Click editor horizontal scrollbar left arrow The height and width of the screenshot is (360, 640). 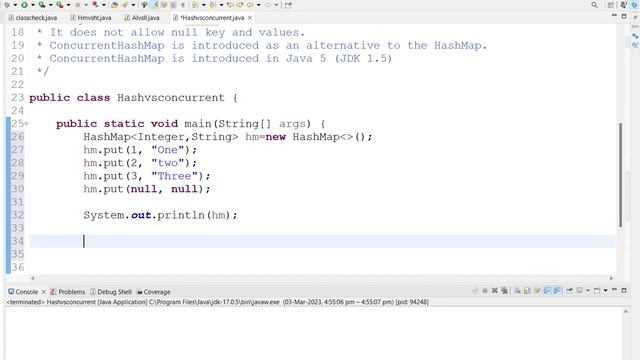click(33, 278)
